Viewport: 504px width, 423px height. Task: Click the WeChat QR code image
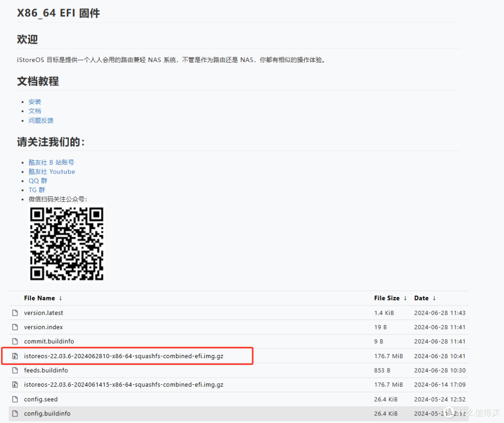coord(67,243)
